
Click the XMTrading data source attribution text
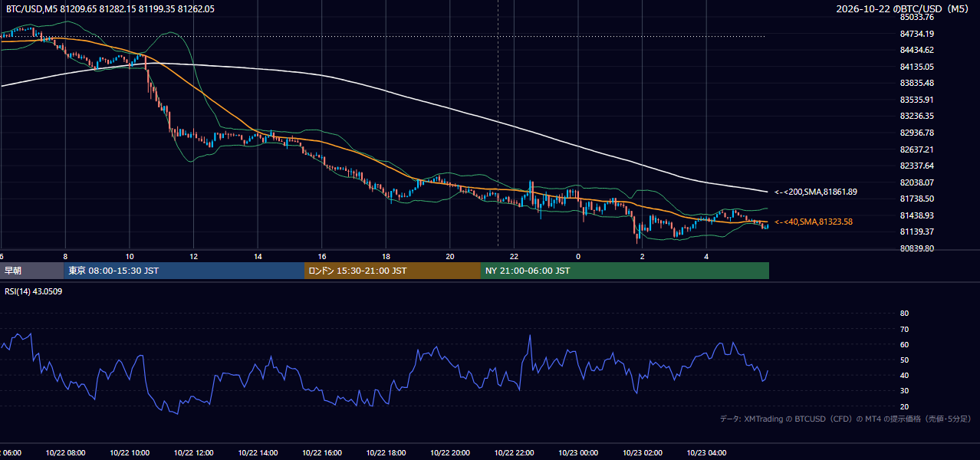point(846,419)
